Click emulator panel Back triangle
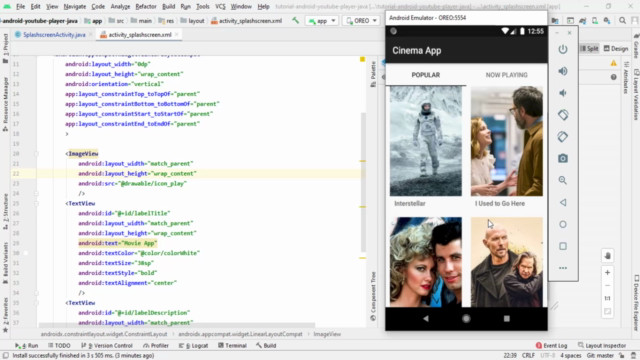 pyautogui.click(x=563, y=202)
